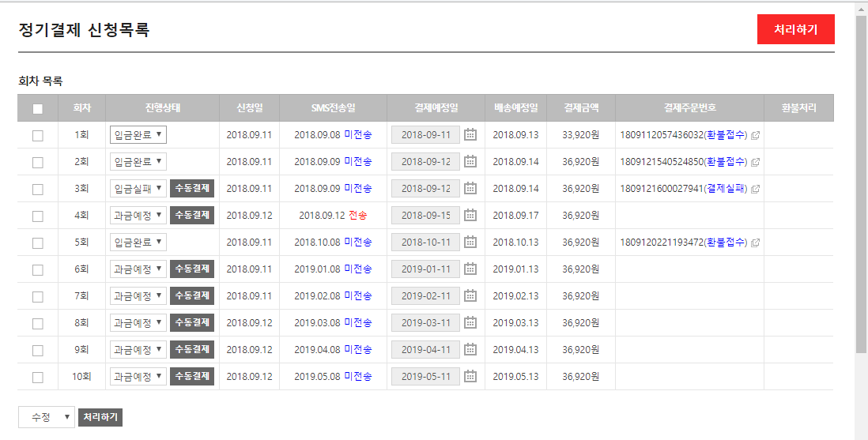Image resolution: width=868 pixels, height=440 pixels.
Task: Open 진행상태 dropdown for 1회 row
Action: (138, 135)
